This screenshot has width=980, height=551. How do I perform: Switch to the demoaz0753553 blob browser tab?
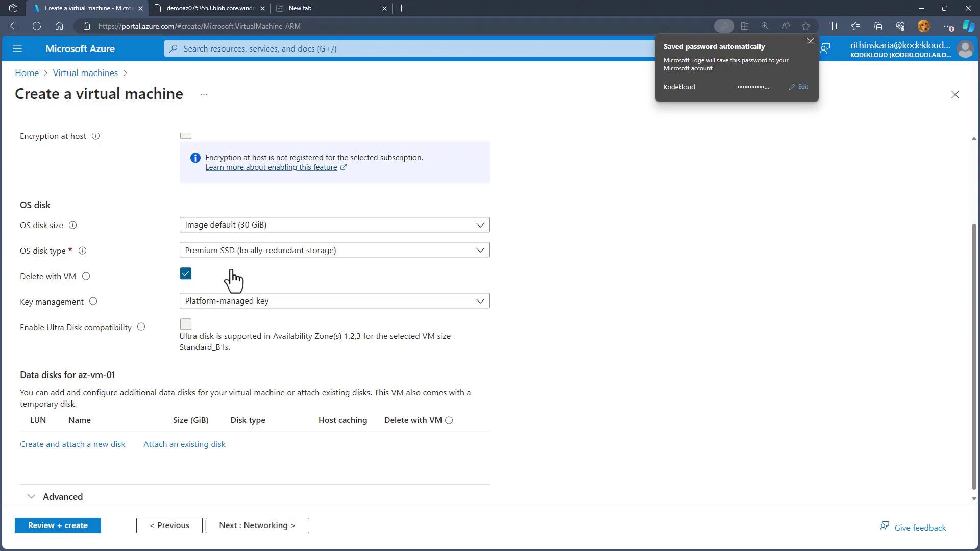coord(210,8)
